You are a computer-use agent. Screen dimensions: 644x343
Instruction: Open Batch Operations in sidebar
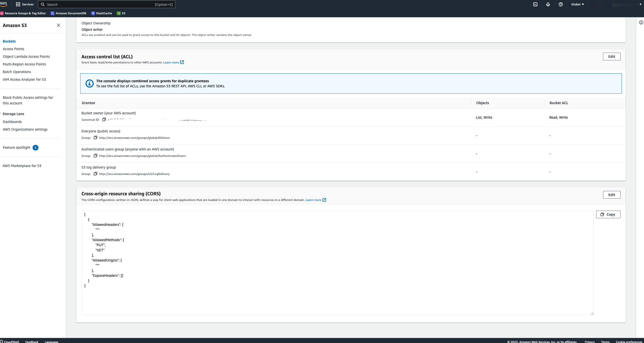17,72
